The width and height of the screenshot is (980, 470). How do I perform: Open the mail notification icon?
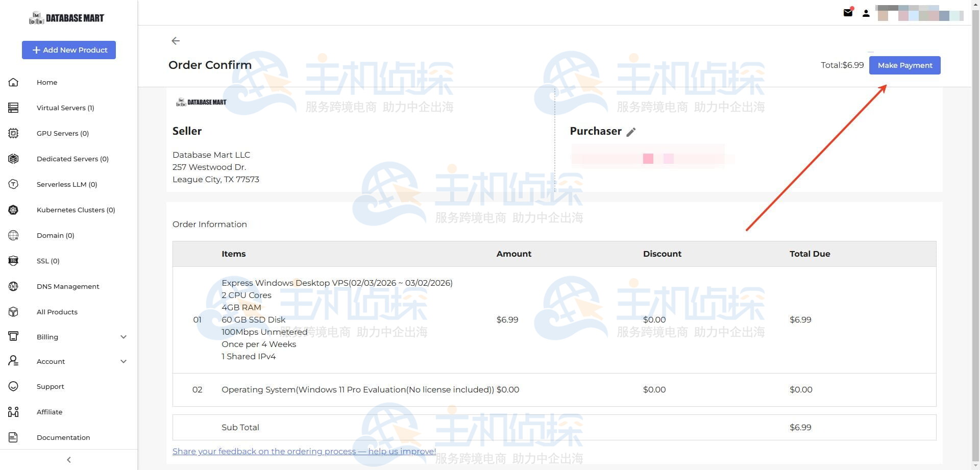(848, 13)
